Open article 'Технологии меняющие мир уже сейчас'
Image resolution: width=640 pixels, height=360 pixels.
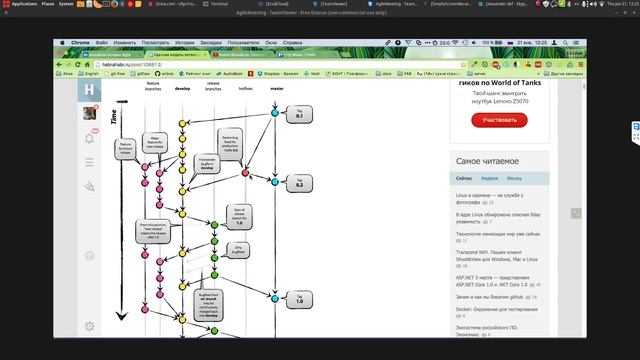[x=498, y=234]
